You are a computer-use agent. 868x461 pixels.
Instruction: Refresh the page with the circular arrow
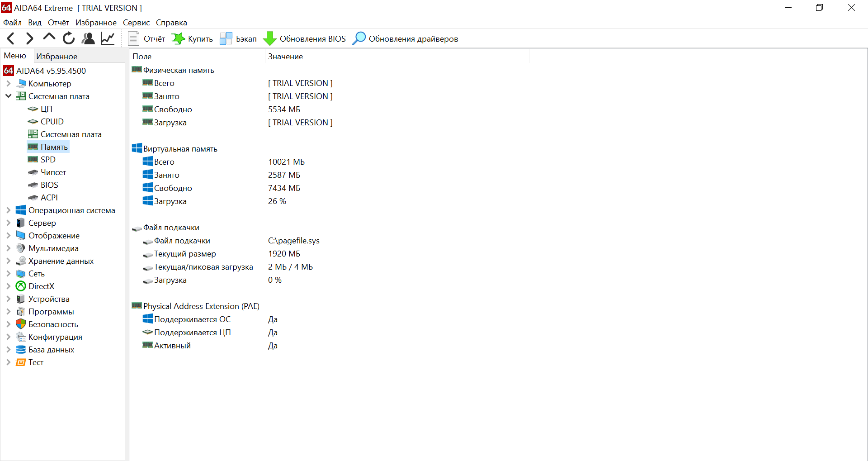coord(69,38)
